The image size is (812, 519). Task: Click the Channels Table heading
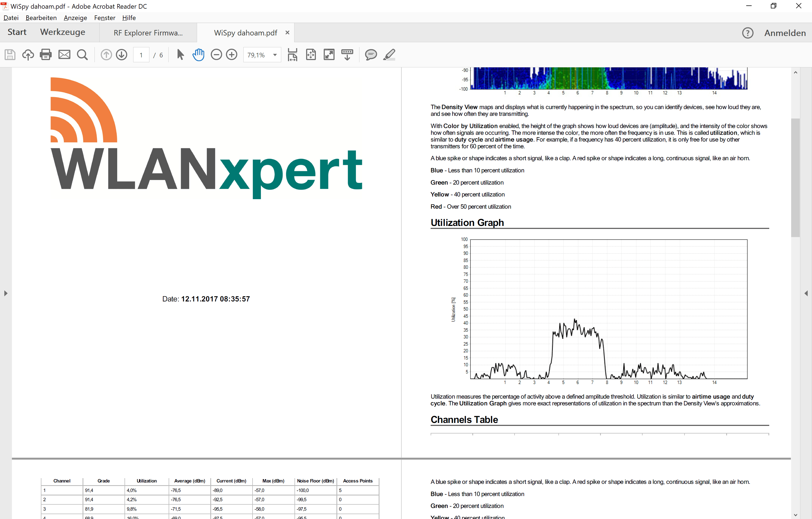464,420
